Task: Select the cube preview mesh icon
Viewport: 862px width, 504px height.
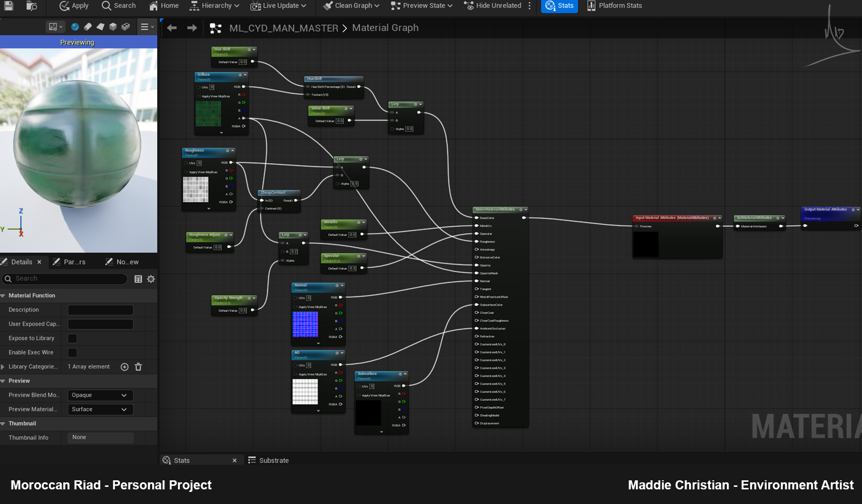Action: (x=113, y=27)
